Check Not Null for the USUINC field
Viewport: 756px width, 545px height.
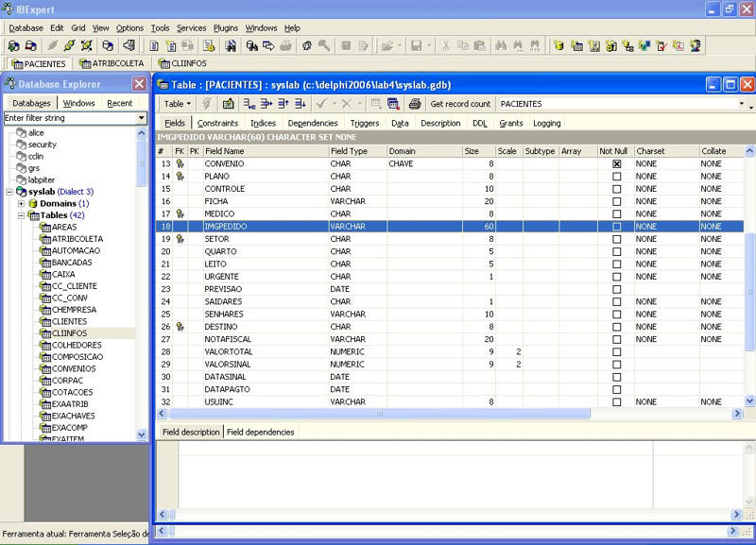(617, 401)
